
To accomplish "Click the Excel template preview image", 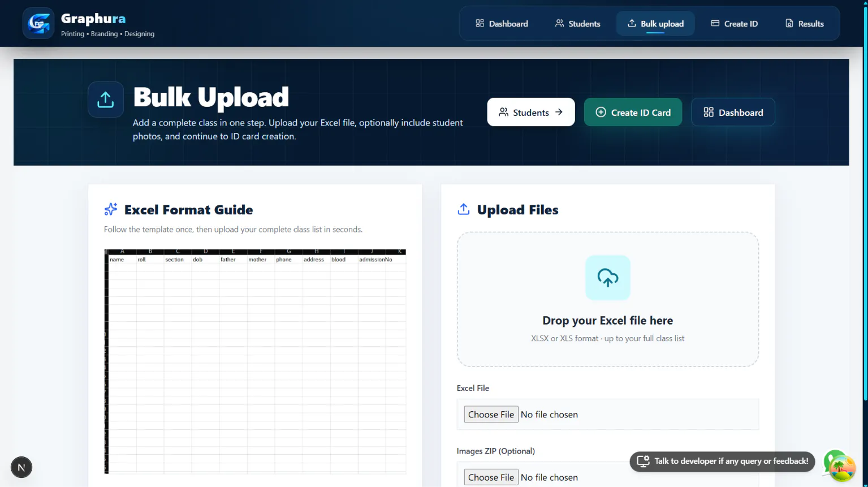I will pos(255,361).
